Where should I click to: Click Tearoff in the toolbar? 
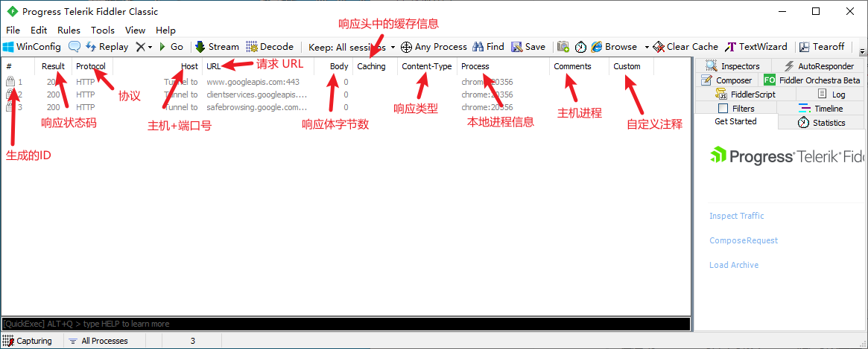(822, 47)
